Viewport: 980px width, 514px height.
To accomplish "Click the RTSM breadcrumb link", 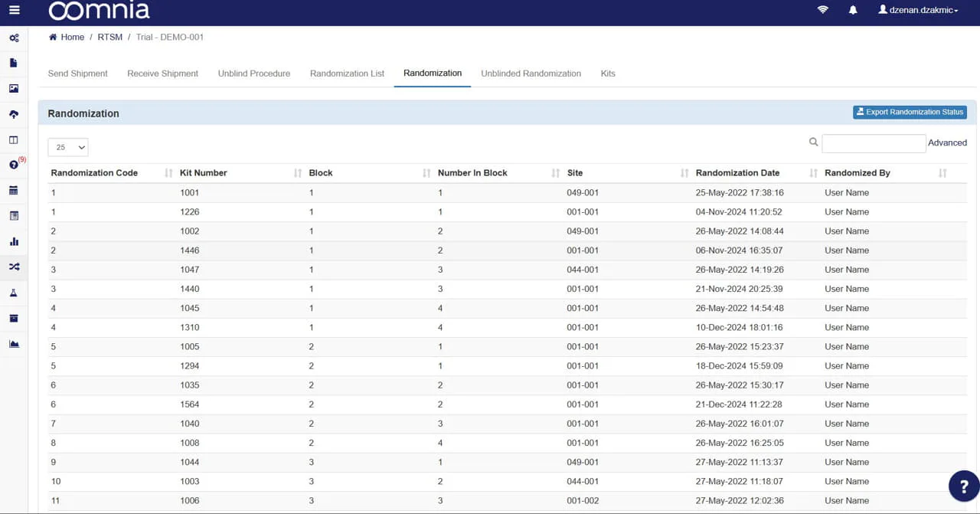I will coord(110,37).
